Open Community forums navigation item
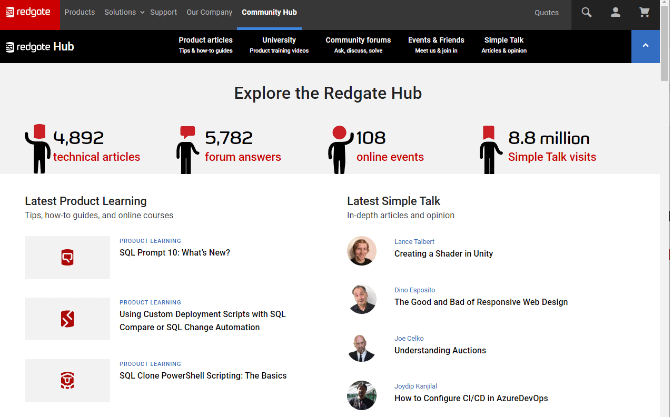Image resolution: width=670 pixels, height=417 pixels. tap(358, 45)
